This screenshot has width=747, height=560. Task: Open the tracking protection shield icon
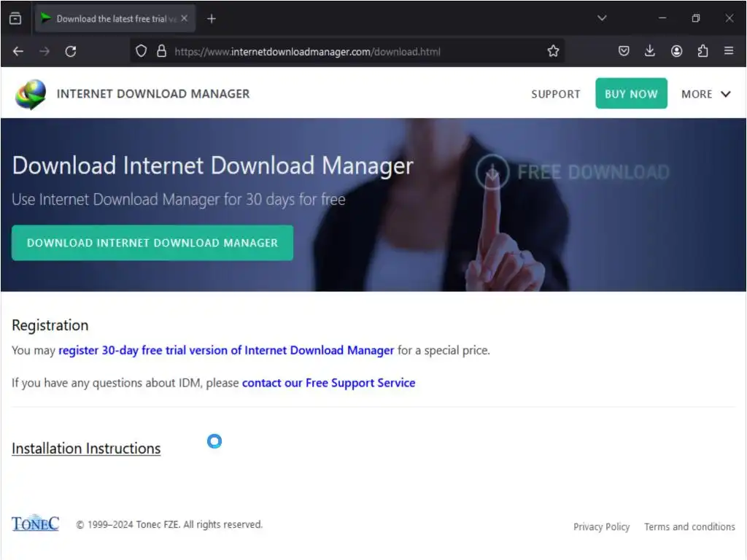point(141,51)
